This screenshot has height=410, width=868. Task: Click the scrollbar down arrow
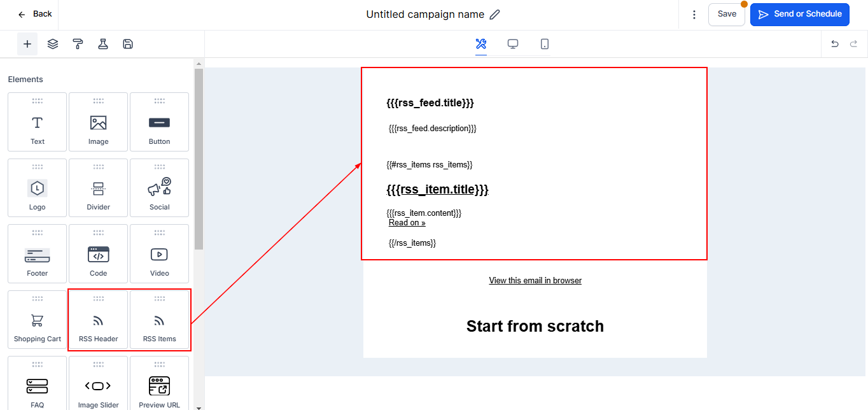pyautogui.click(x=199, y=407)
